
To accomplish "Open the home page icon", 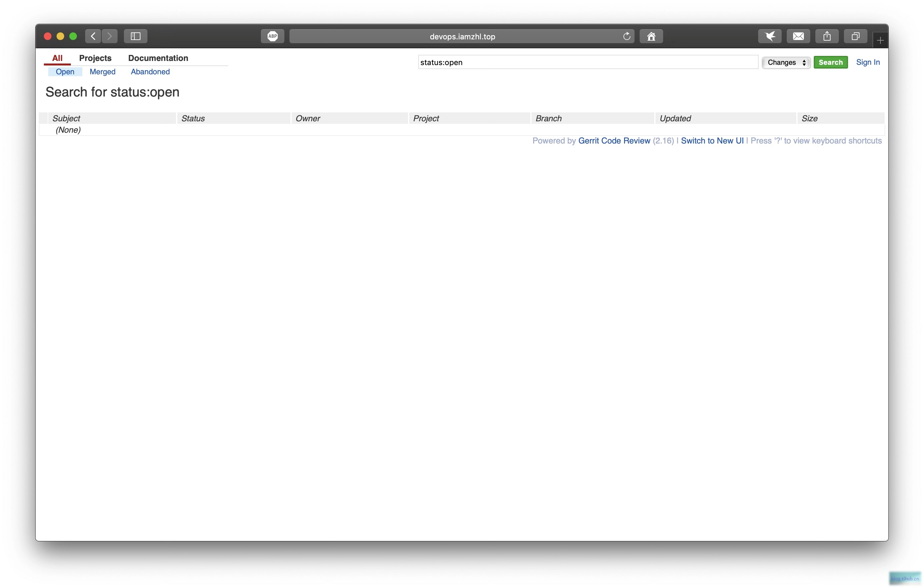I will click(651, 36).
